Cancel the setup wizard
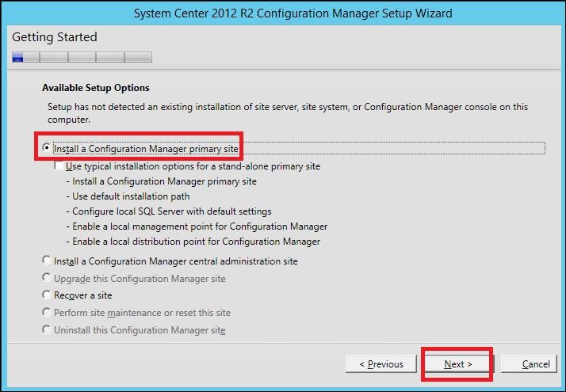The image size is (566, 392). (536, 364)
